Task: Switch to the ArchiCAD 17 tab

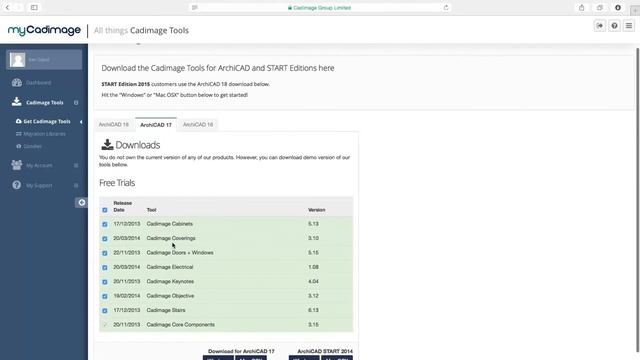Action: (156, 124)
